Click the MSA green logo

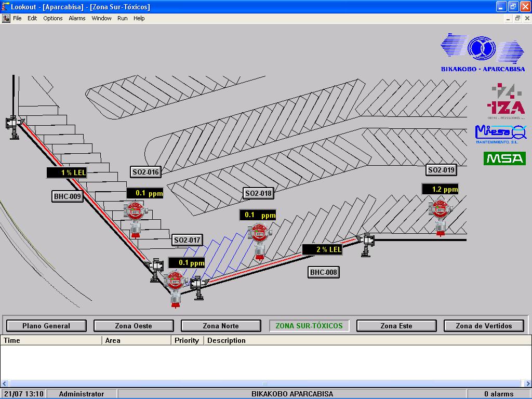point(504,158)
